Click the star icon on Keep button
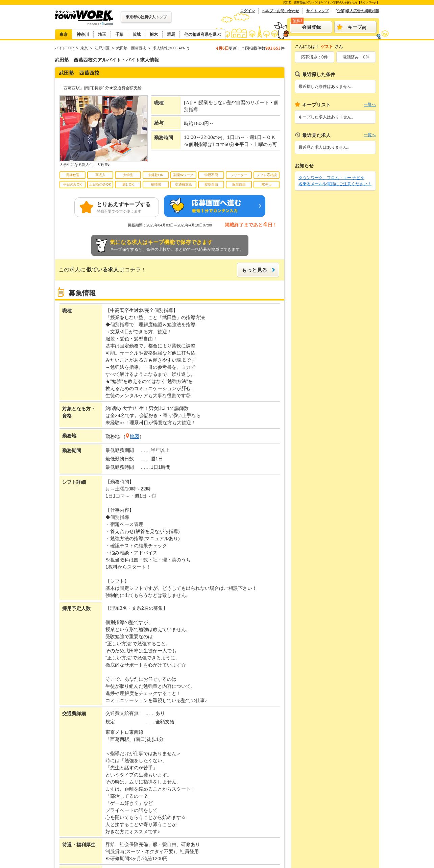This screenshot has width=434, height=868. click(340, 27)
